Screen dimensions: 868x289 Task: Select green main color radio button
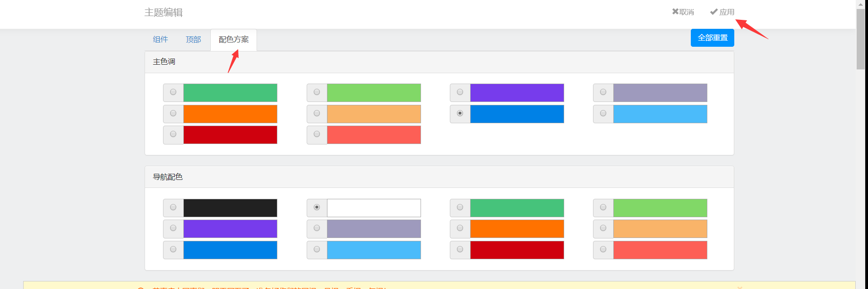click(x=173, y=92)
